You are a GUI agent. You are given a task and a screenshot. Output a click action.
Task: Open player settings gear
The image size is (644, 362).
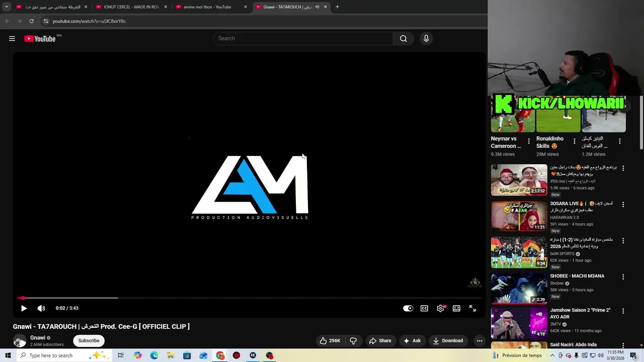pos(440,308)
